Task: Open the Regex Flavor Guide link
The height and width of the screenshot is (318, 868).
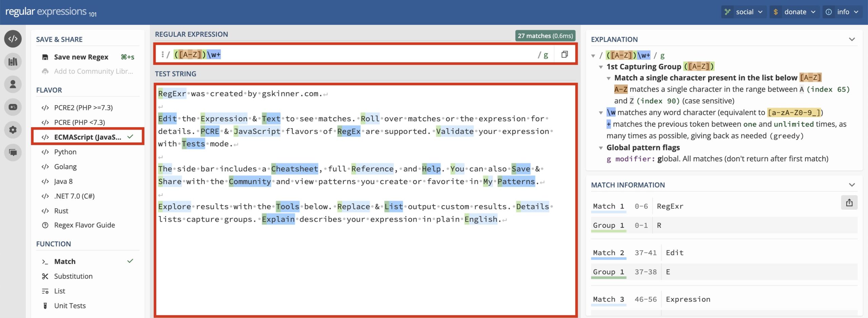Action: click(84, 225)
